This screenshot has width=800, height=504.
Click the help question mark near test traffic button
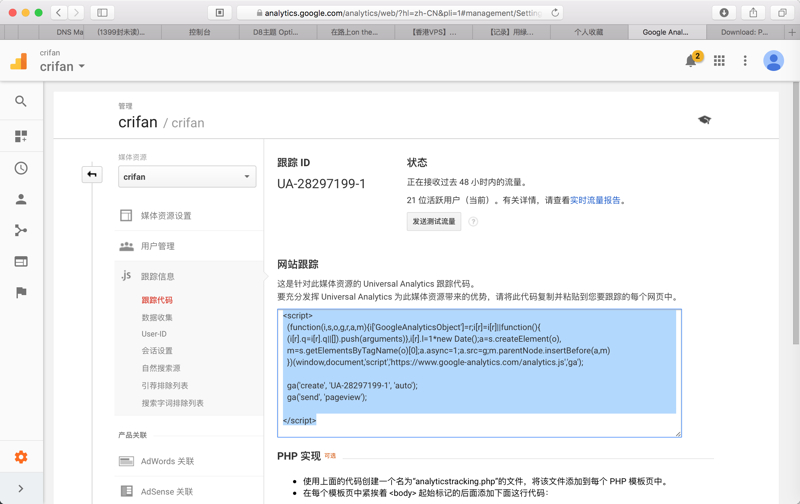tap(473, 221)
